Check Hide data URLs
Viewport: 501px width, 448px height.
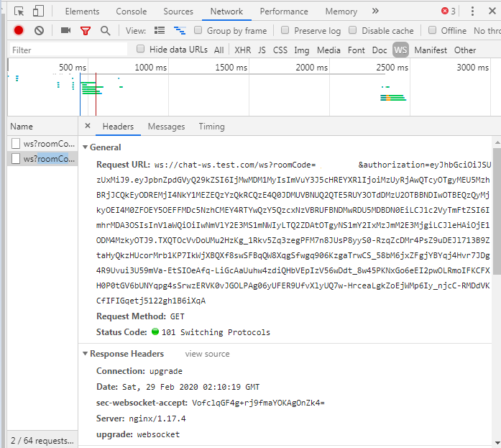tap(140, 49)
